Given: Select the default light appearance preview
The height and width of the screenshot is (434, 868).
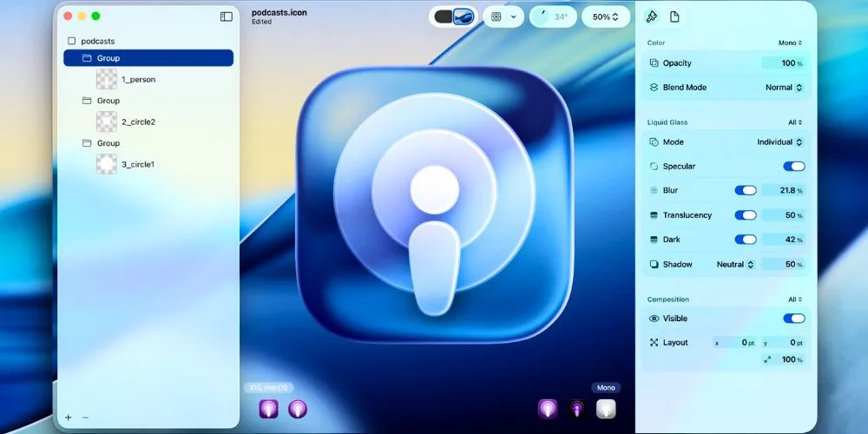Looking at the screenshot, I should 548,409.
